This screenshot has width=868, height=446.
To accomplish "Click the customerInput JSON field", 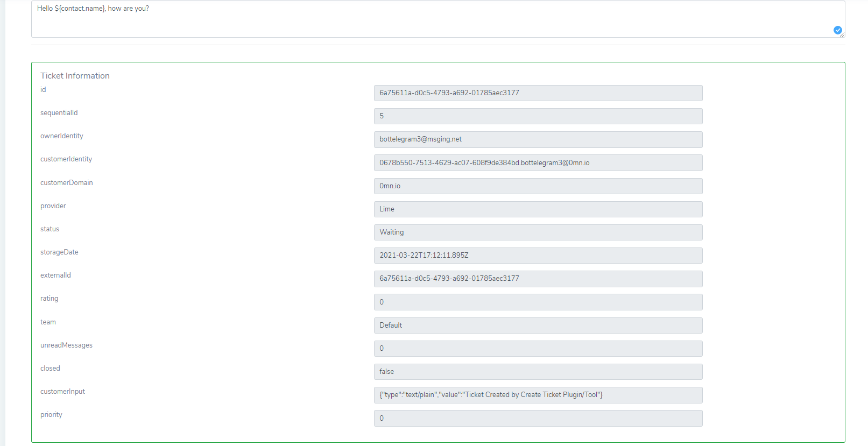I will tap(538, 395).
